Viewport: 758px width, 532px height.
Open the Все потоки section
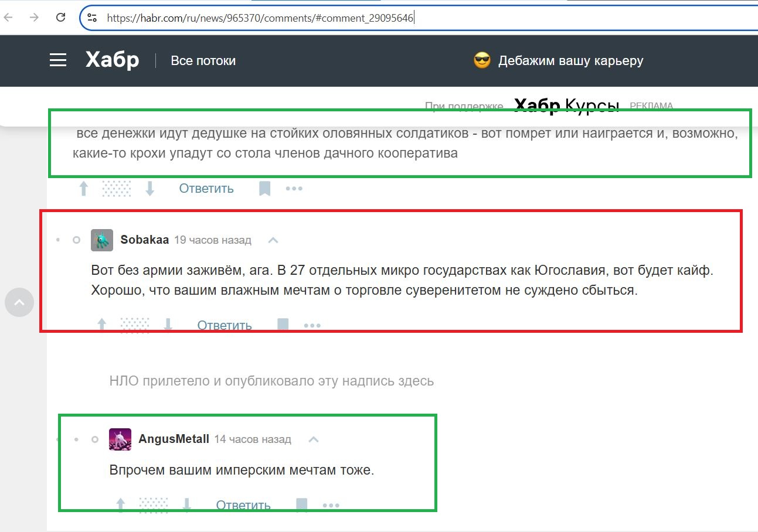point(202,59)
